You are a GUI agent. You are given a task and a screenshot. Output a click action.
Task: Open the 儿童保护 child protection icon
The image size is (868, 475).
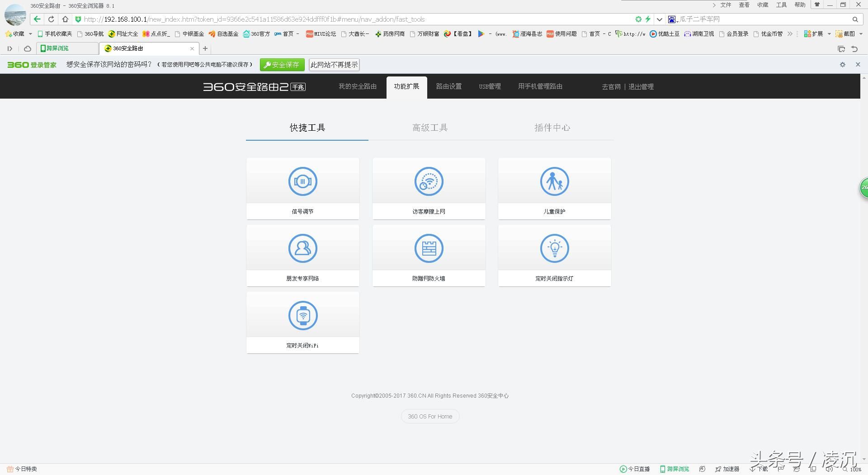tap(554, 181)
